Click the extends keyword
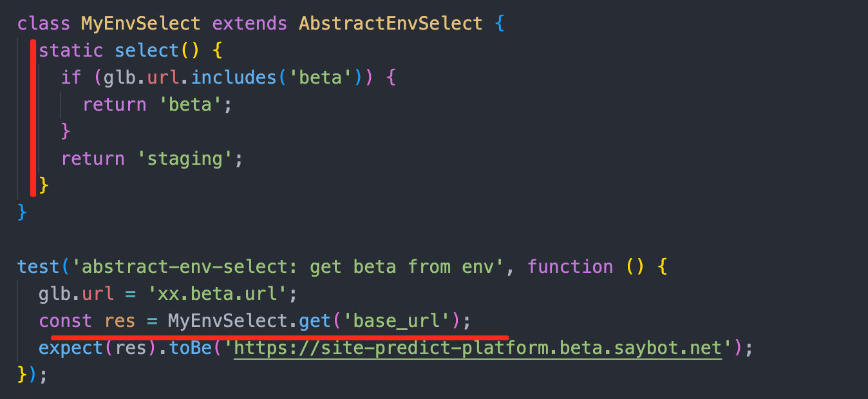868x399 pixels. (250, 24)
